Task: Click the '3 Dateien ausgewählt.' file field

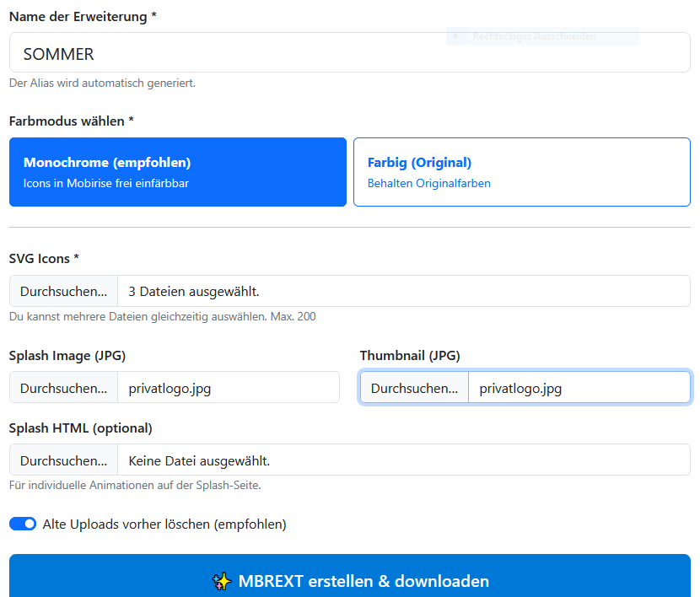Action: click(403, 292)
